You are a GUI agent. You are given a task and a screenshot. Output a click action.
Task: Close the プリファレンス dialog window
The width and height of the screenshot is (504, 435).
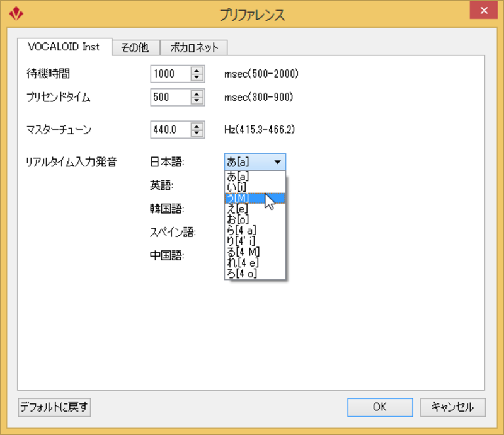coord(484,10)
